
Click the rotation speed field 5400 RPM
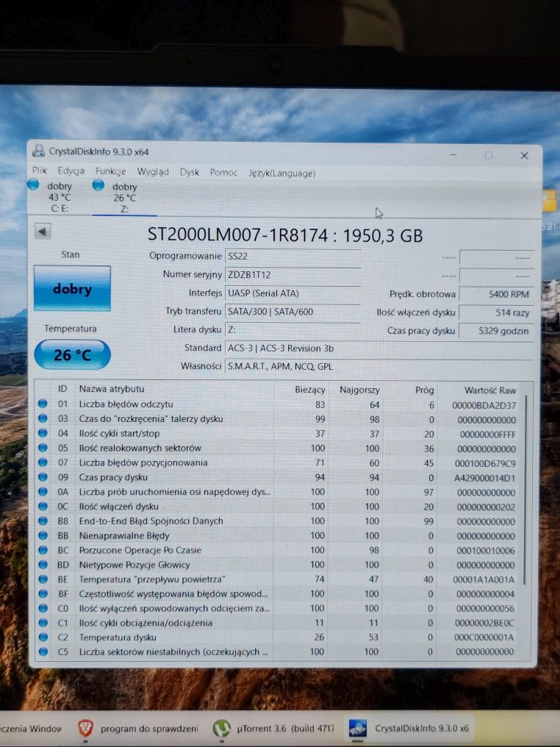[x=496, y=294]
